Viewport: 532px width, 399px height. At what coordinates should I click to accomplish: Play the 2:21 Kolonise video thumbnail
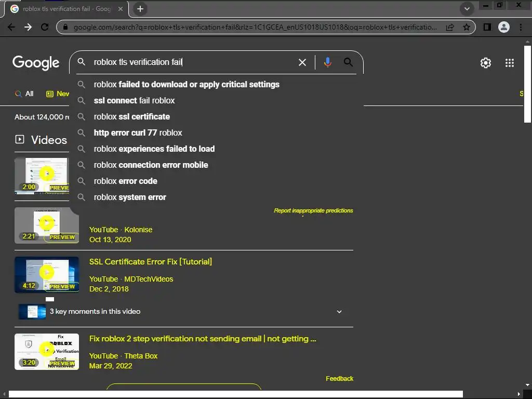[46, 225]
